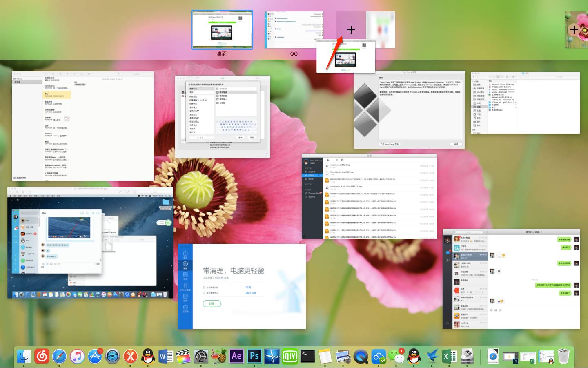This screenshot has height=368, width=588.
Task: Click the plus button to add a desktop
Action: (574, 30)
